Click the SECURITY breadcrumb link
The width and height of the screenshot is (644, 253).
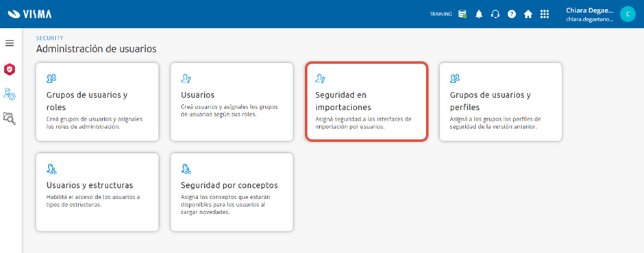coord(50,38)
